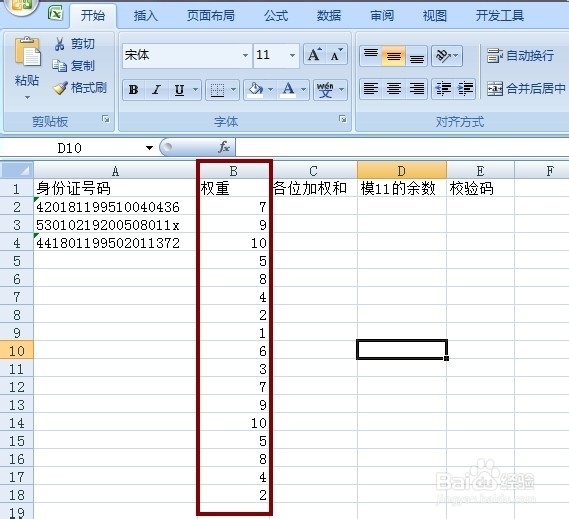Toggle Italic formatting
Image resolution: width=569 pixels, height=519 pixels.
point(156,90)
